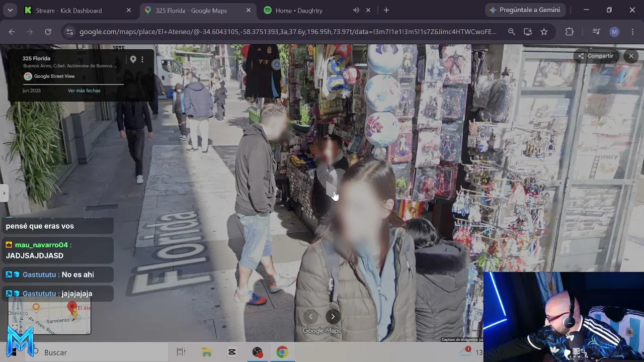Click the Google Street View attribution
The image size is (644, 362).
49,76
